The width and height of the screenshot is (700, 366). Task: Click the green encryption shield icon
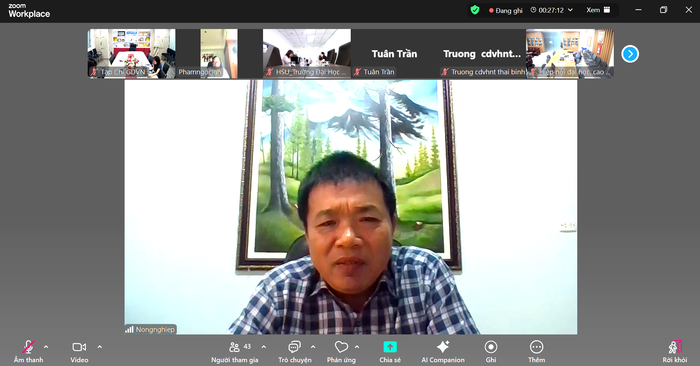475,10
